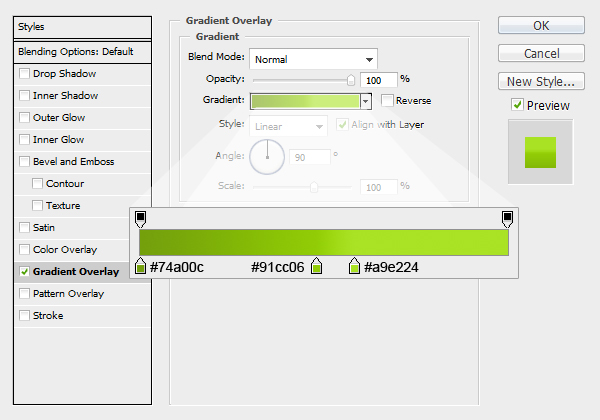The width and height of the screenshot is (600, 420).
Task: Select the Satin style entry
Action: pyautogui.click(x=44, y=228)
